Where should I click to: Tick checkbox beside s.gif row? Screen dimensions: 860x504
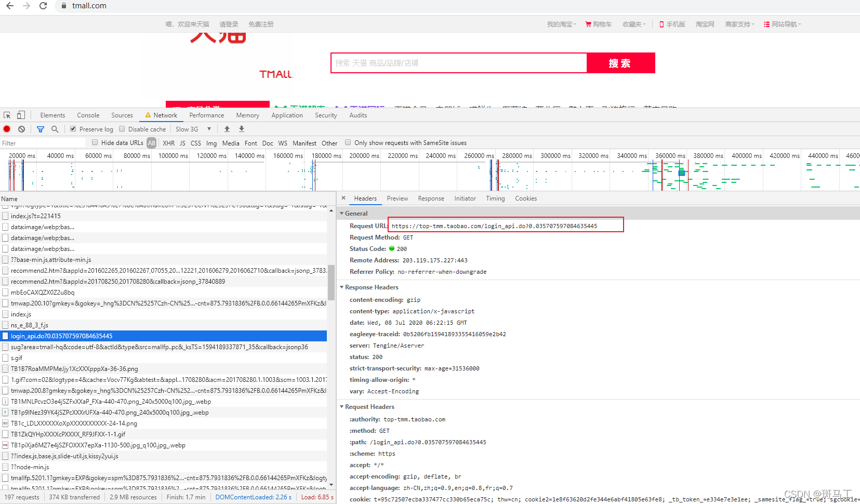5,357
